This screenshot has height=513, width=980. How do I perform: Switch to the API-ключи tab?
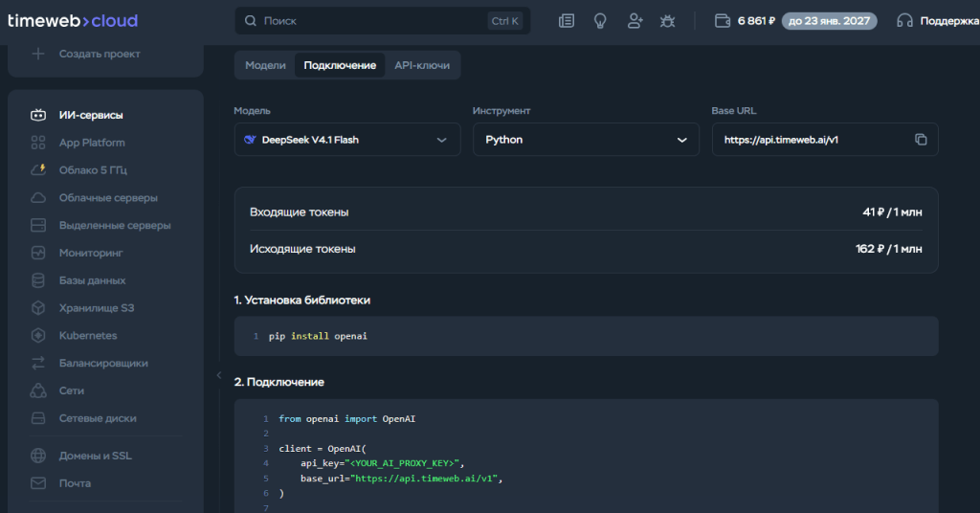(422, 65)
